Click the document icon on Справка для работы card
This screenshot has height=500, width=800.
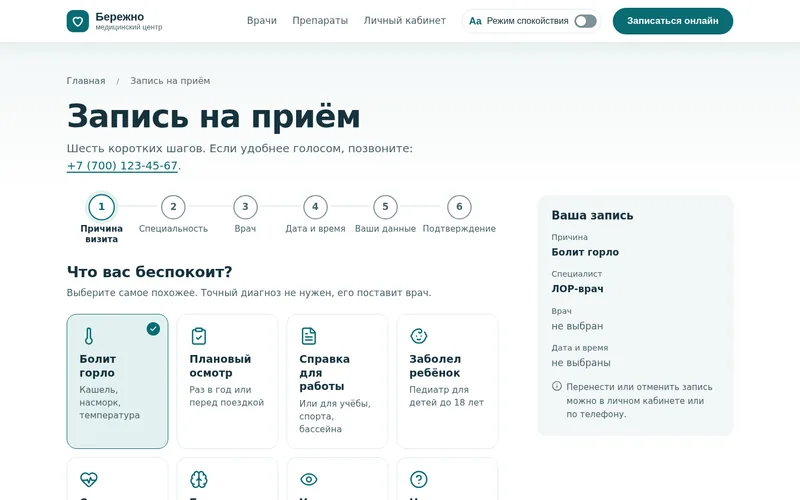coord(309,336)
